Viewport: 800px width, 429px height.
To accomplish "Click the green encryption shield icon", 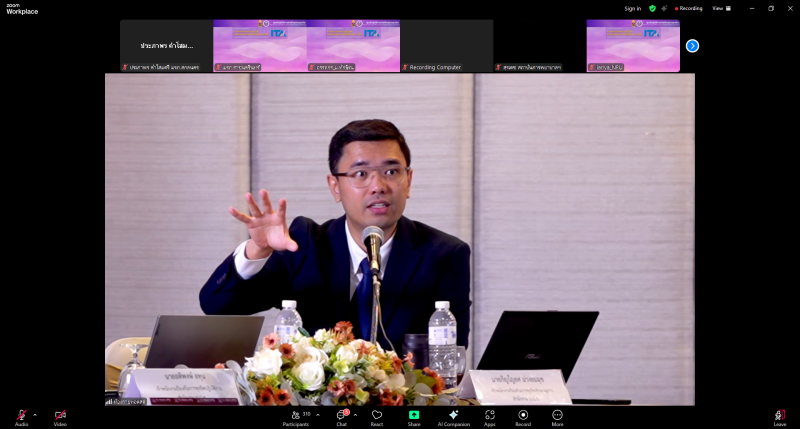I will (x=652, y=8).
